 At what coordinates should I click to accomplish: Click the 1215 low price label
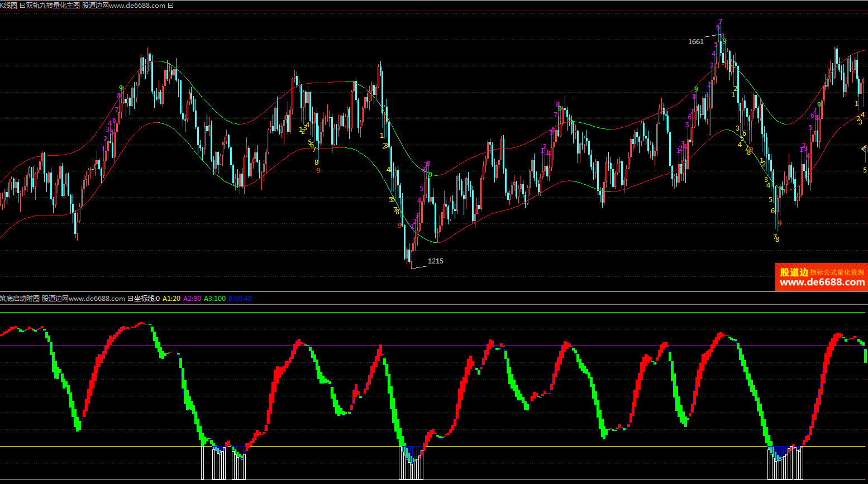[435, 261]
